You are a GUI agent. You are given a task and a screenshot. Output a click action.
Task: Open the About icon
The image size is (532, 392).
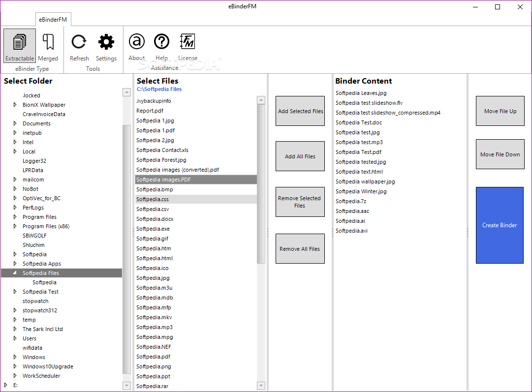[x=137, y=41]
